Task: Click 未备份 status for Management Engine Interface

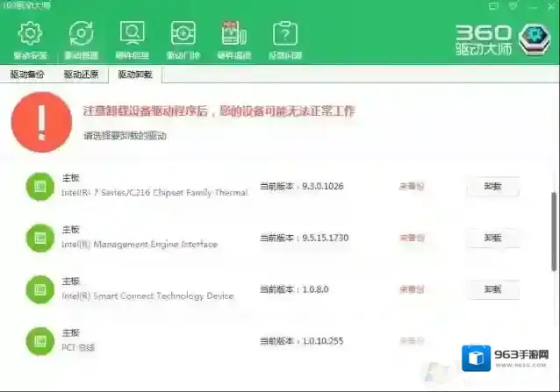Action: click(x=412, y=238)
